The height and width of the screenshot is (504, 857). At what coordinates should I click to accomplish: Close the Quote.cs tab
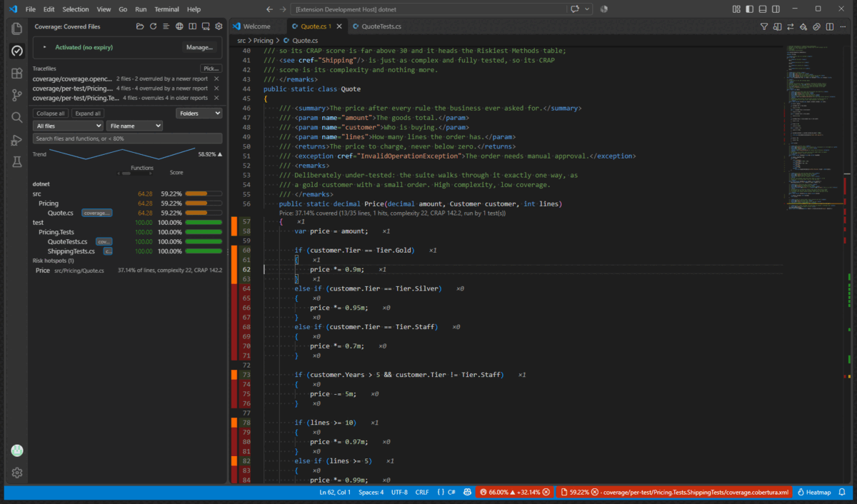[339, 26]
